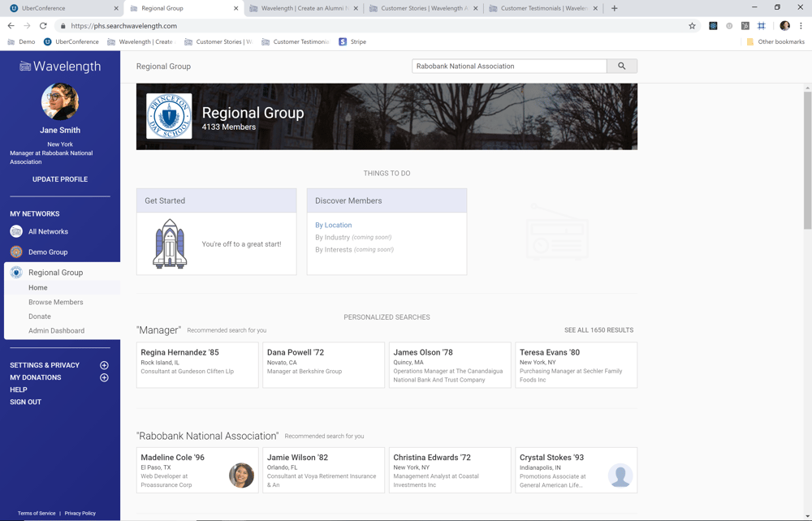Select the Demo Group icon
812x521 pixels.
coord(16,252)
